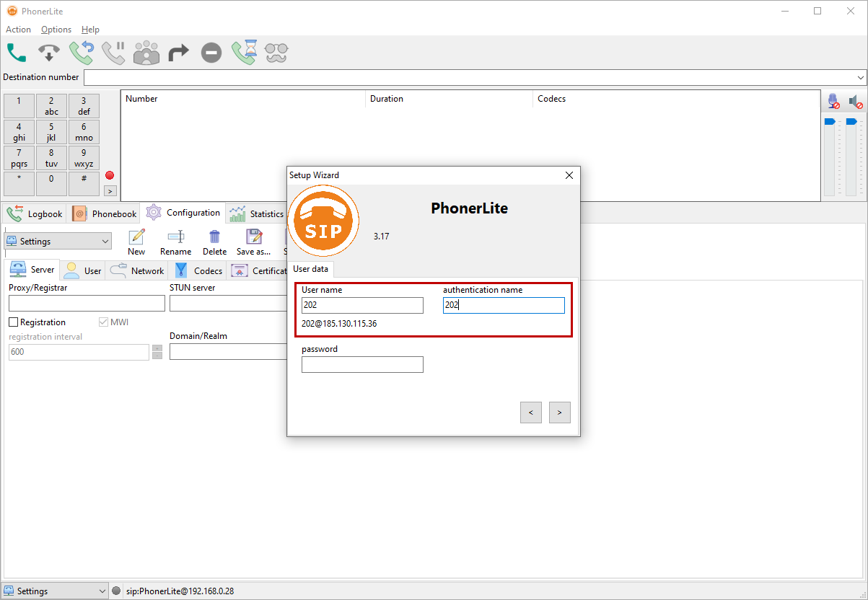Click the password input field

[362, 365]
